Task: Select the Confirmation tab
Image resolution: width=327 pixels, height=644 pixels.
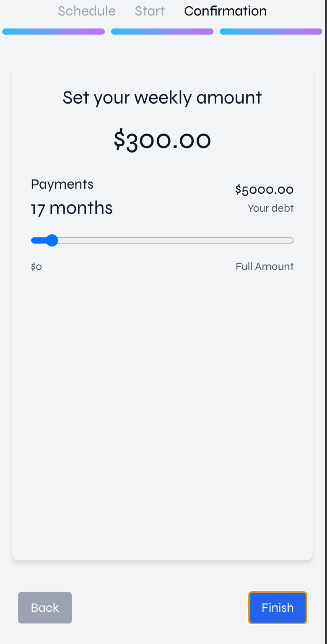Action: [225, 11]
